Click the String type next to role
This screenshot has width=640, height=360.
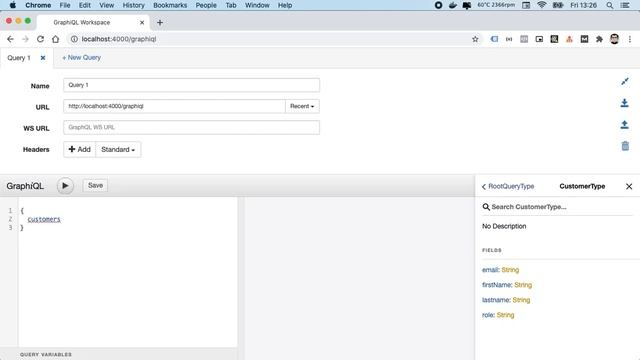(x=505, y=315)
